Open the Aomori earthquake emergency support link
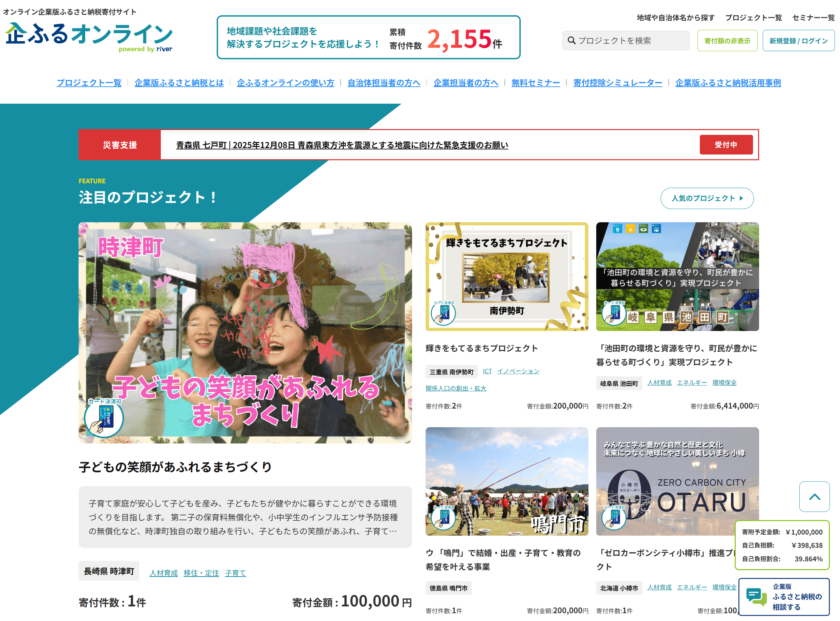This screenshot has height=621, width=840. click(x=342, y=145)
